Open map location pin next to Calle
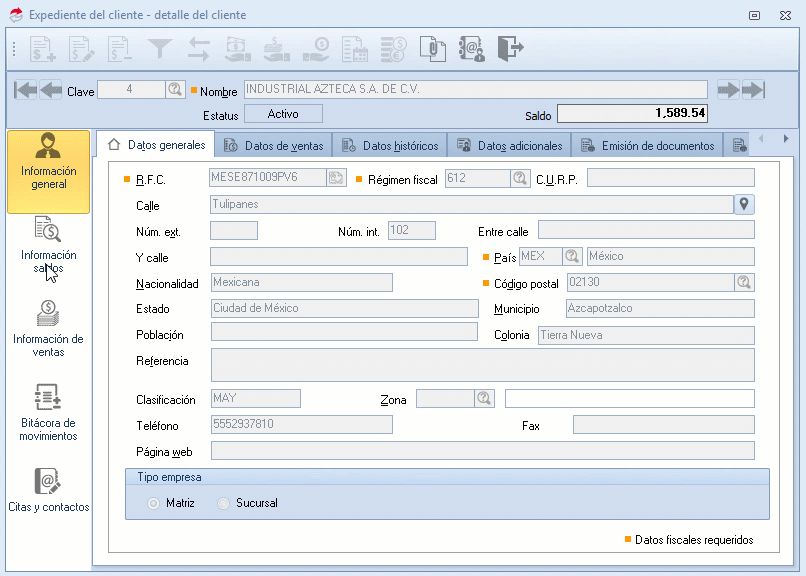Viewport: 806px width, 576px height. pyautogui.click(x=744, y=205)
